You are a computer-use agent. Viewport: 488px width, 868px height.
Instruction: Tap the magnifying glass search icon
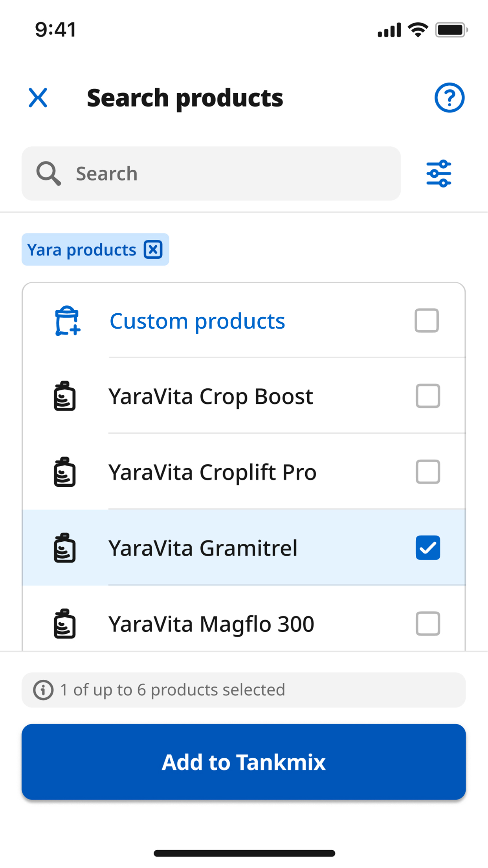click(x=49, y=173)
